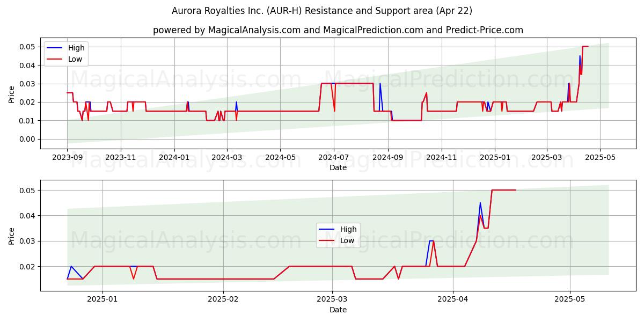Viewport: 644px width, 322px height.
Task: Click 'Low' in the legend of the 2025-only chart
Action: [347, 240]
